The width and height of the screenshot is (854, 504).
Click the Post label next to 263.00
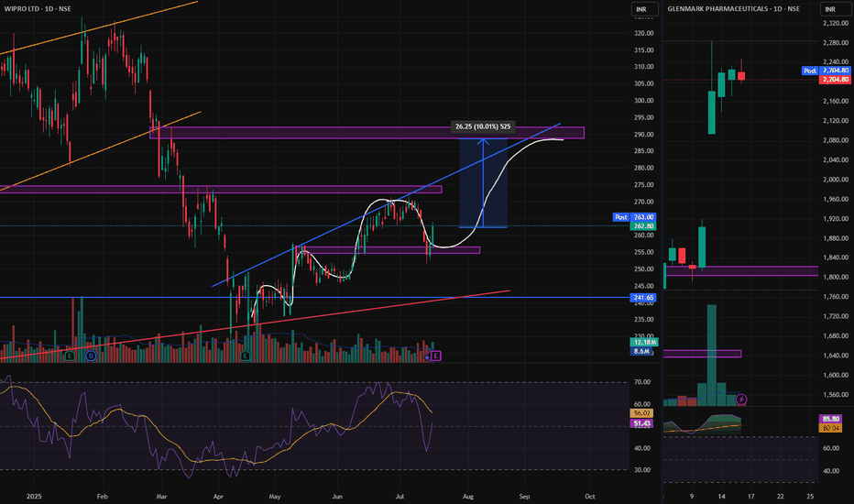[621, 217]
